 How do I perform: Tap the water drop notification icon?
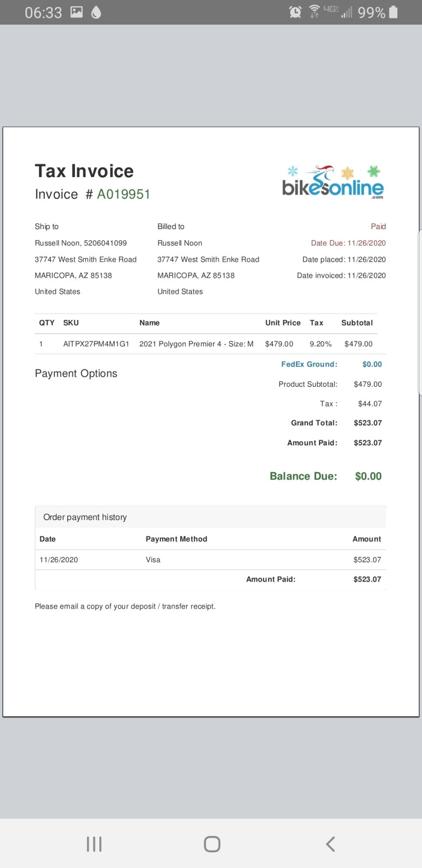[96, 13]
